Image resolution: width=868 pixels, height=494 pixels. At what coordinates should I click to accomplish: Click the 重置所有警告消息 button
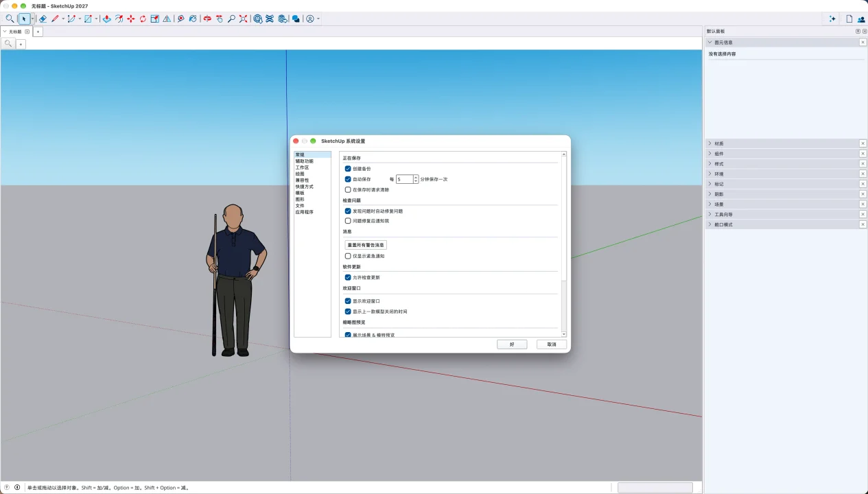coord(366,245)
